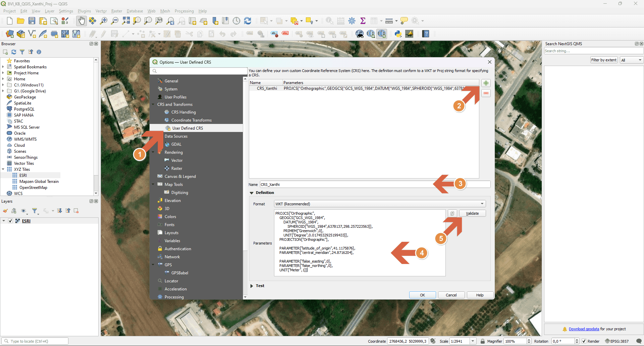Save the project with the floppy disk icon
644x346 pixels.
tap(32, 21)
